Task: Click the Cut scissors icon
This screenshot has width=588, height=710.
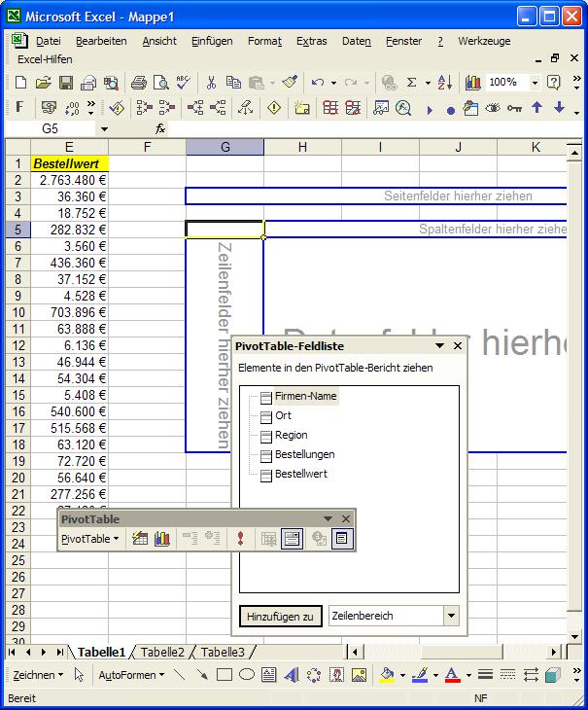Action: coord(211,83)
